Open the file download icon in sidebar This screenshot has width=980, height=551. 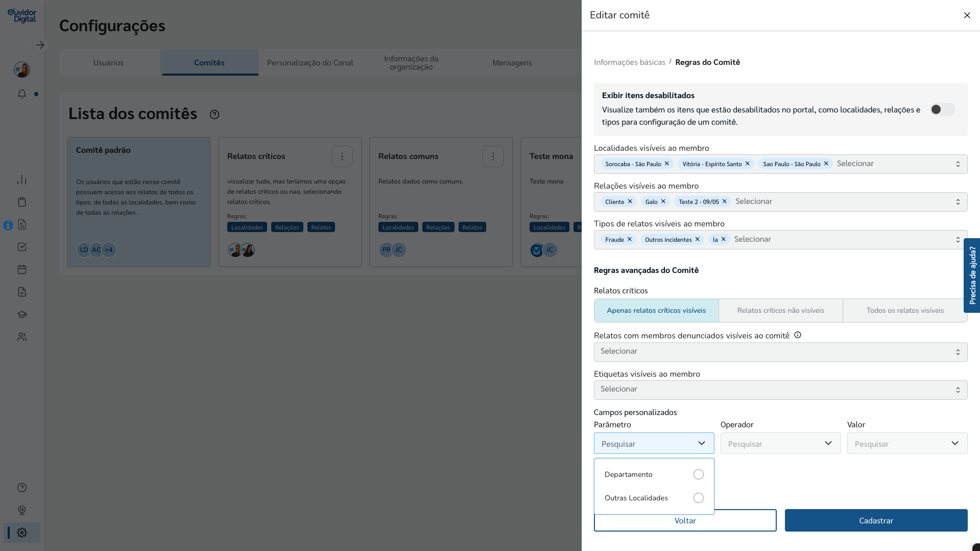tap(22, 292)
